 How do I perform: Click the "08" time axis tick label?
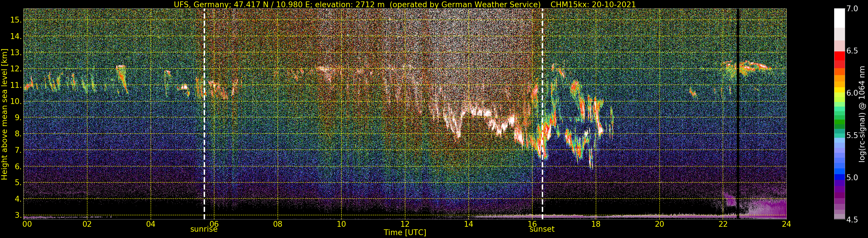278,224
